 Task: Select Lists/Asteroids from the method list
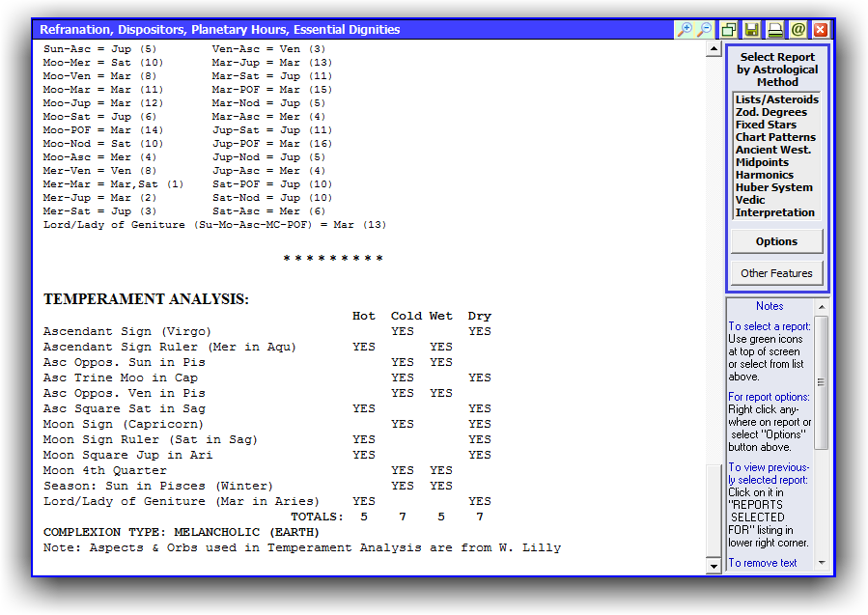tap(776, 99)
